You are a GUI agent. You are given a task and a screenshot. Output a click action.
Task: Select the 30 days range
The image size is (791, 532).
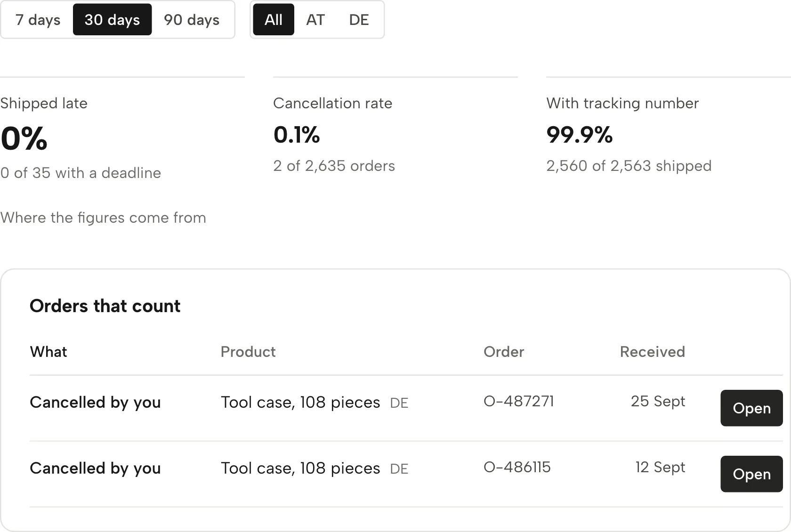click(112, 20)
